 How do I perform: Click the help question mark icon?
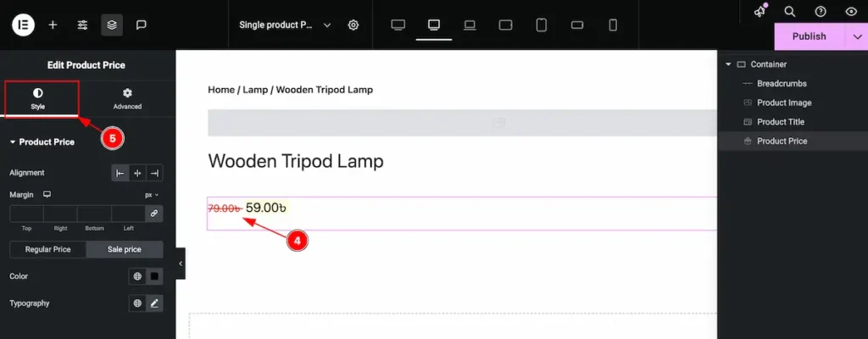(x=820, y=12)
